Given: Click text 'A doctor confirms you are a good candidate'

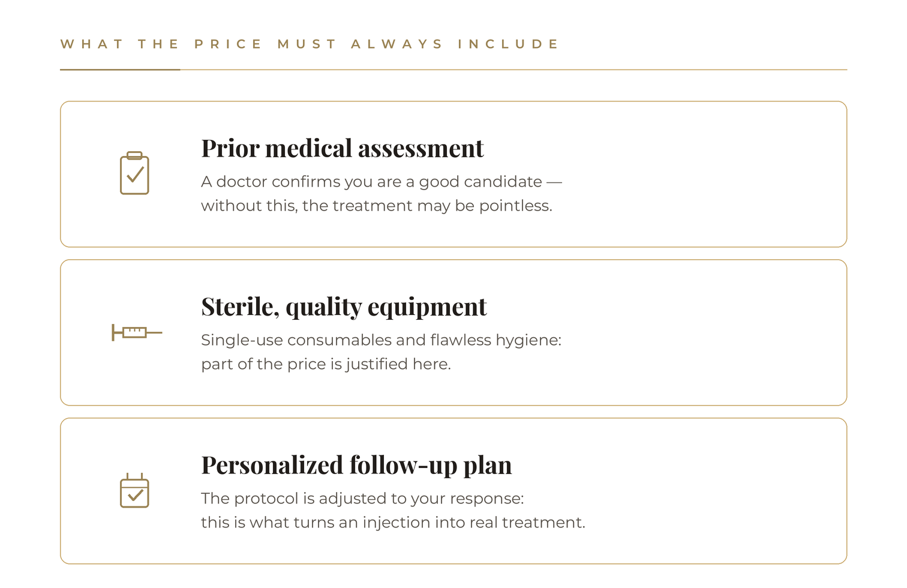Looking at the screenshot, I should click(x=371, y=181).
